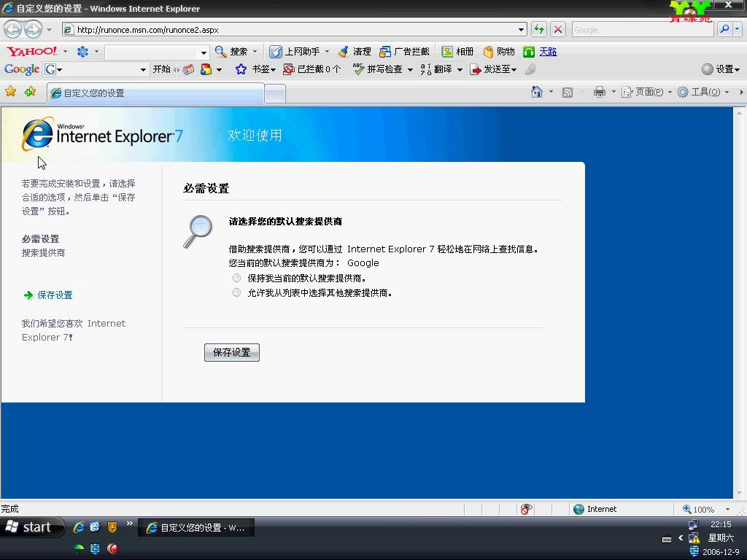Open the 页面(P) page menu
This screenshot has width=747, height=560.
647,92
